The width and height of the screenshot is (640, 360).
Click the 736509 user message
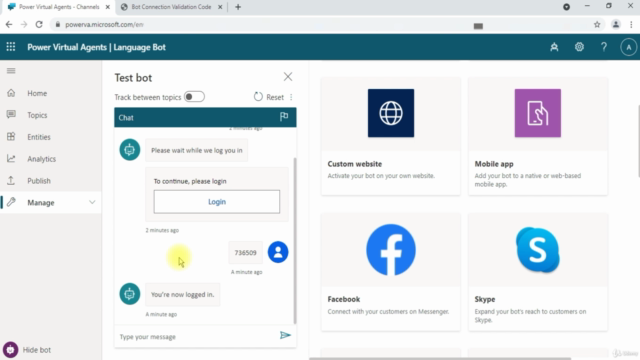[245, 253]
